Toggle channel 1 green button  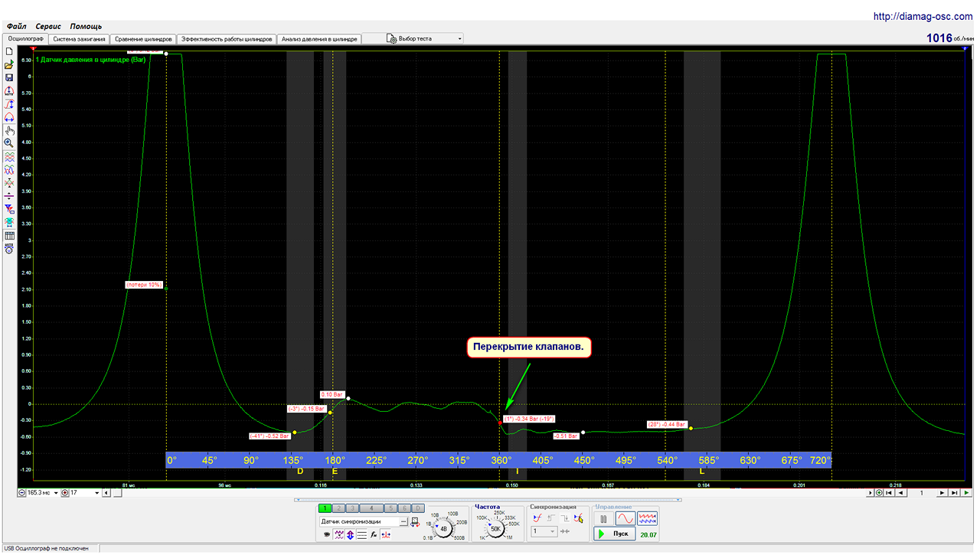pyautogui.click(x=325, y=508)
